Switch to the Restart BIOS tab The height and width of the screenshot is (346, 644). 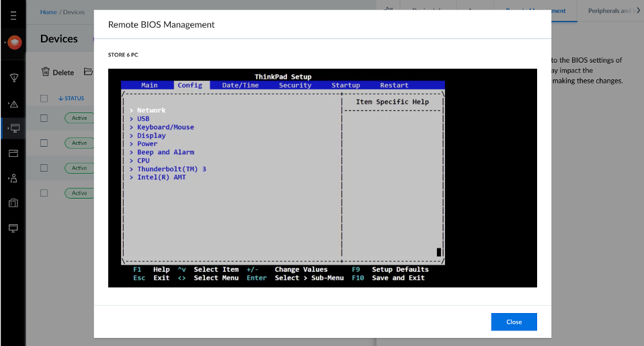pyautogui.click(x=395, y=85)
